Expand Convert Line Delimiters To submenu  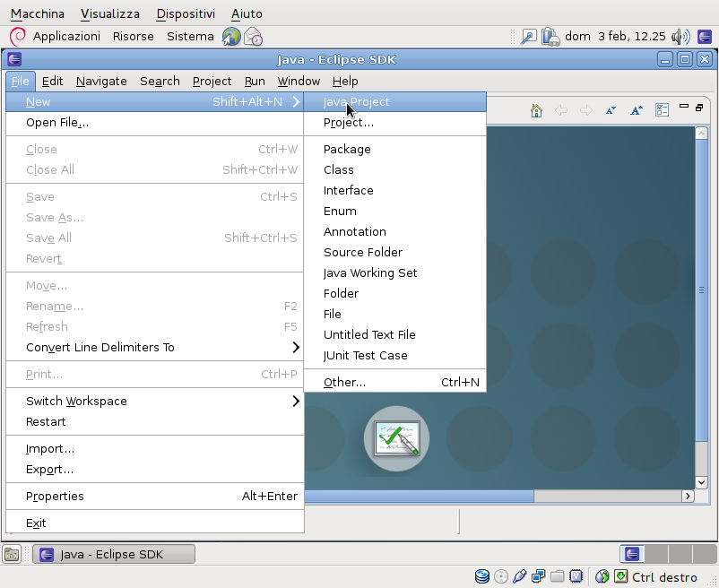coord(155,348)
